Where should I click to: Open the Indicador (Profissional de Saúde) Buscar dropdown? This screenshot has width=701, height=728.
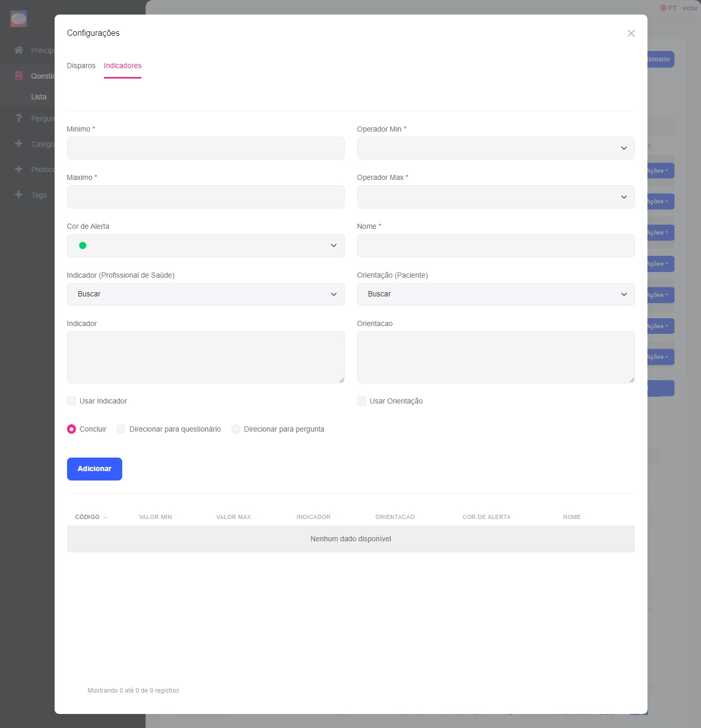[205, 294]
